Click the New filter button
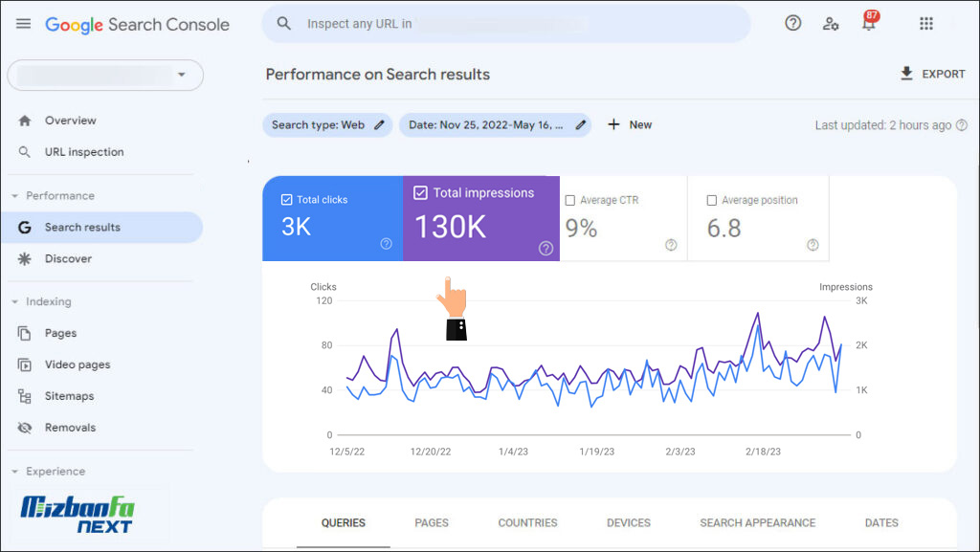This screenshot has width=980, height=552. click(630, 125)
